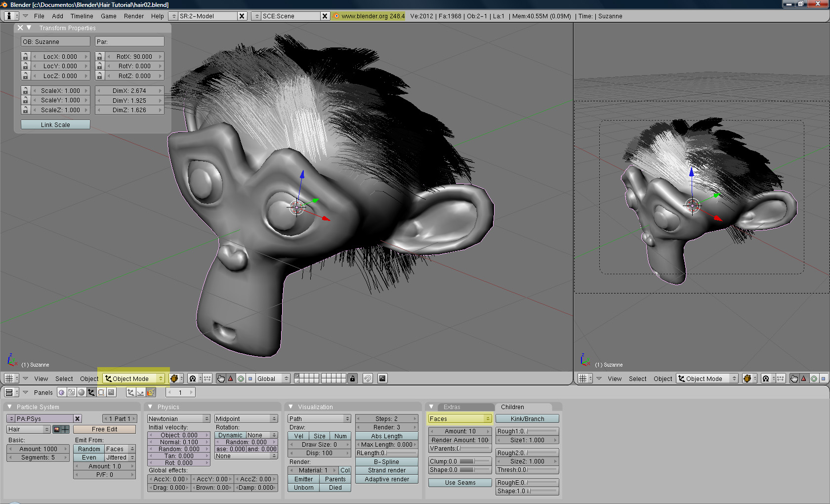The width and height of the screenshot is (830, 504).
Task: Click the layer lock icon in left viewport
Action: pyautogui.click(x=352, y=378)
